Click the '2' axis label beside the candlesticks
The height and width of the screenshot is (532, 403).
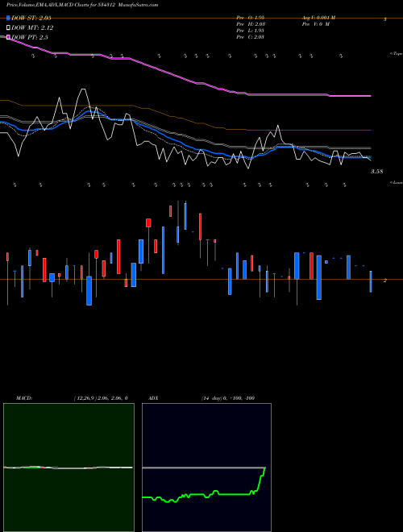click(x=384, y=281)
